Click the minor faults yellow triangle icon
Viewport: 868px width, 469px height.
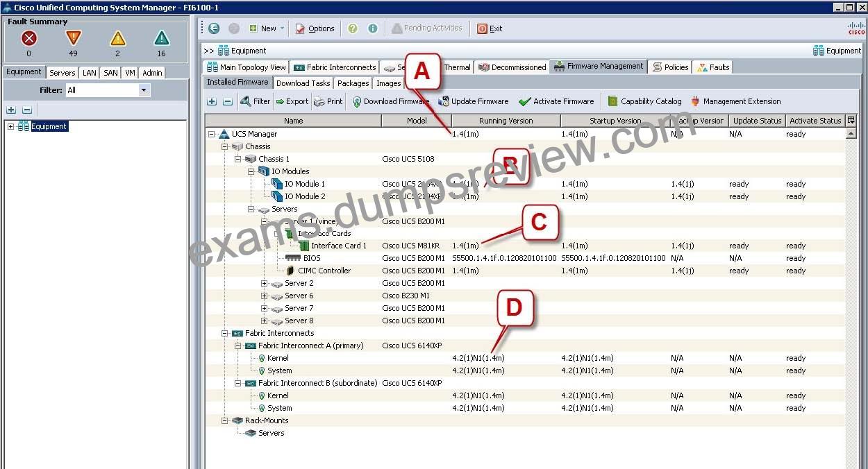click(118, 38)
